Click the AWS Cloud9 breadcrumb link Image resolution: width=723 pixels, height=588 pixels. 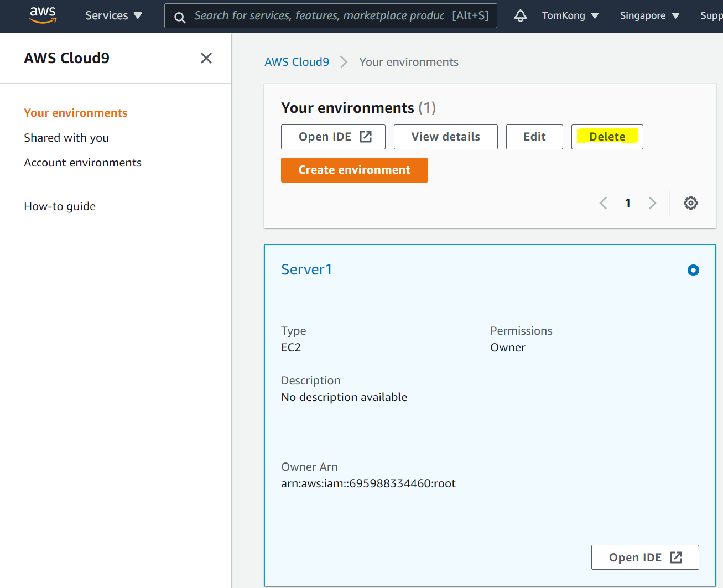point(297,62)
